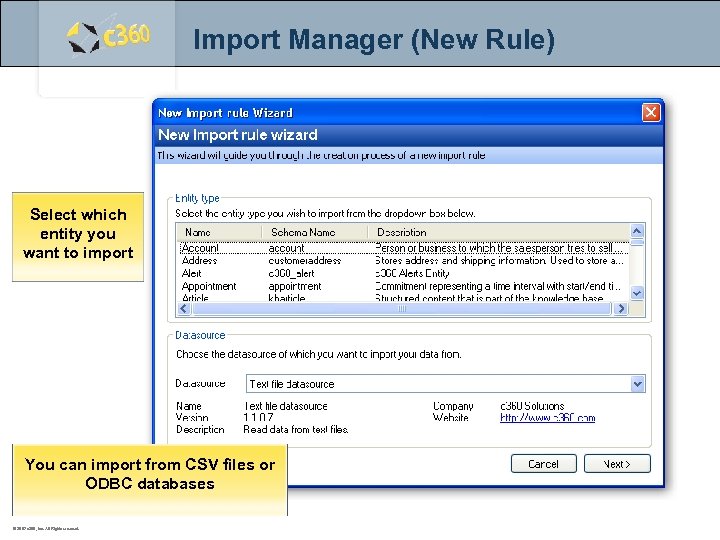Sort entity list by Schema Name header
The image size is (720, 540).
(315, 232)
